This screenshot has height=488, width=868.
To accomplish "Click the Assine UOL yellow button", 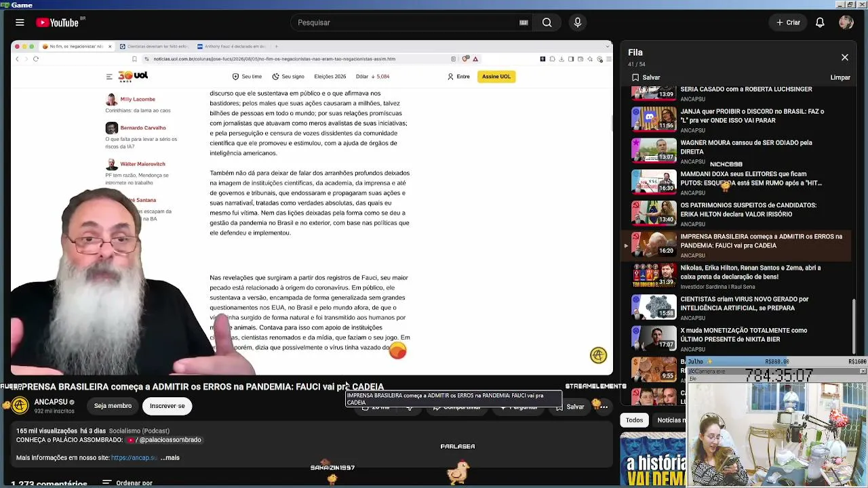I will point(496,77).
